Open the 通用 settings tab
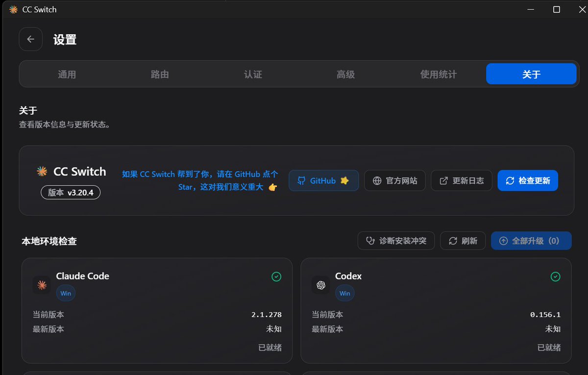 click(x=67, y=74)
